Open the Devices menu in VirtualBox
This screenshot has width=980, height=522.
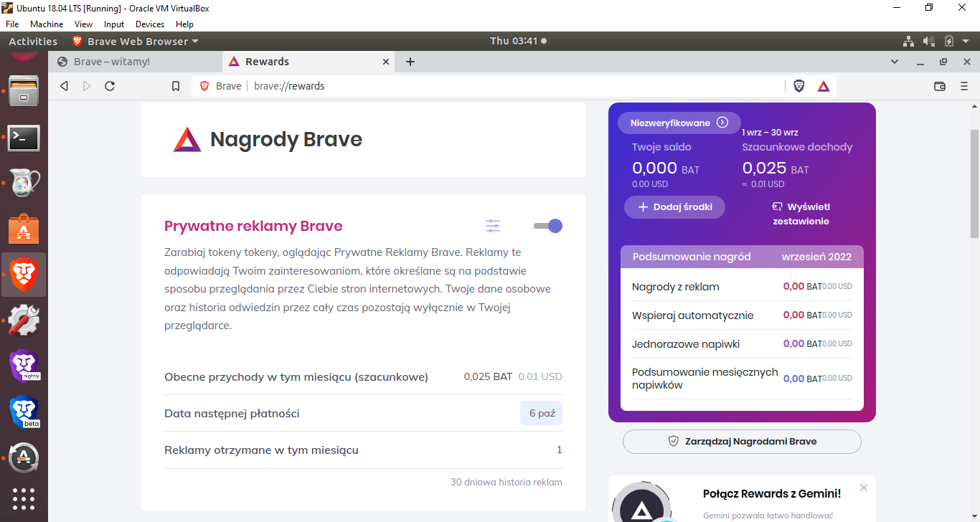point(150,24)
